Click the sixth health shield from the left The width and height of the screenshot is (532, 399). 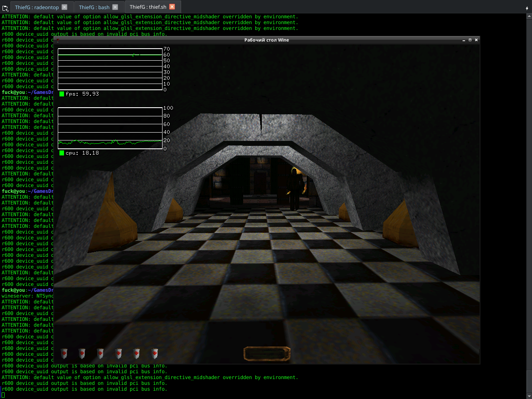(155, 353)
